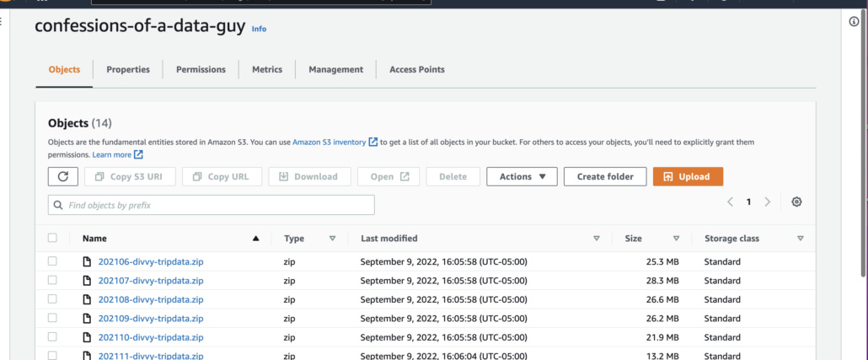Click the 25.3 MB size cell

tap(662, 262)
